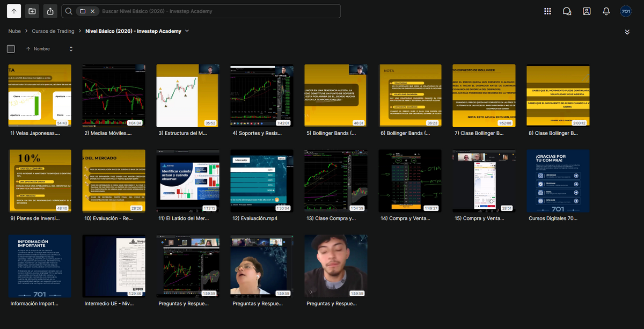The width and height of the screenshot is (644, 329).
Task: Select the file name "14) Compra y Venta..."
Action: [x=404, y=218]
